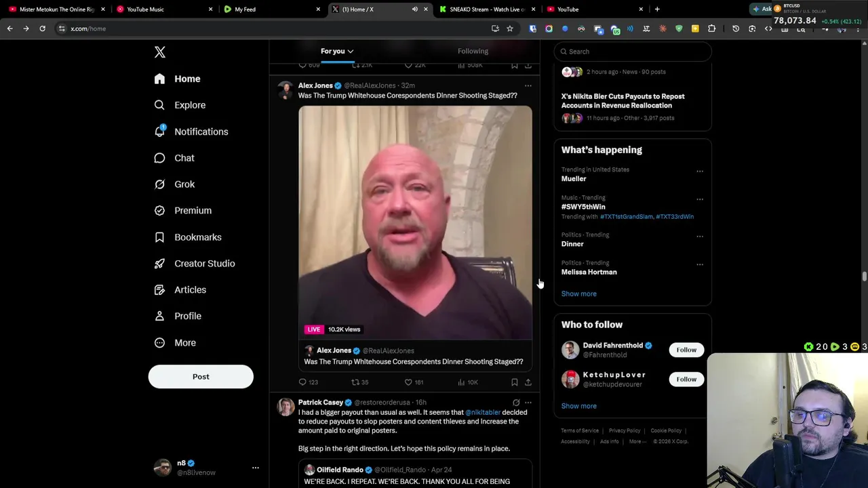Click Grok icon on Patrick Casey post
Image resolution: width=868 pixels, height=488 pixels.
(516, 403)
